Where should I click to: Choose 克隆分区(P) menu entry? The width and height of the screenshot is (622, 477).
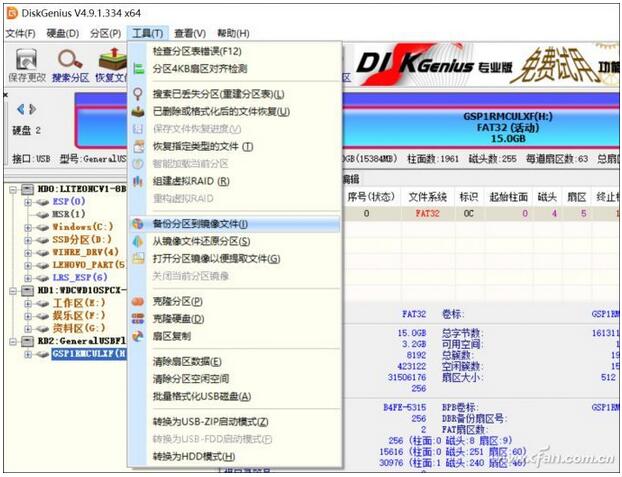pos(235,301)
